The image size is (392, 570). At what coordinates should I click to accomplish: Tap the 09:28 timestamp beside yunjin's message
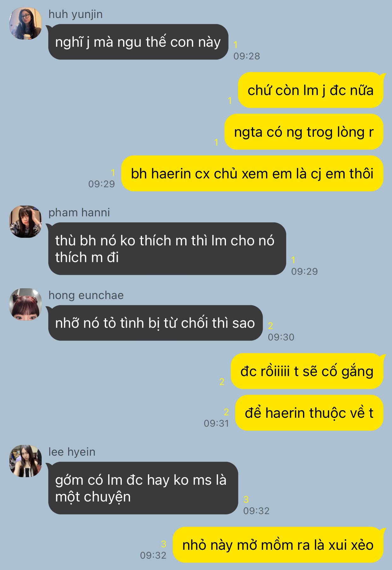[247, 56]
